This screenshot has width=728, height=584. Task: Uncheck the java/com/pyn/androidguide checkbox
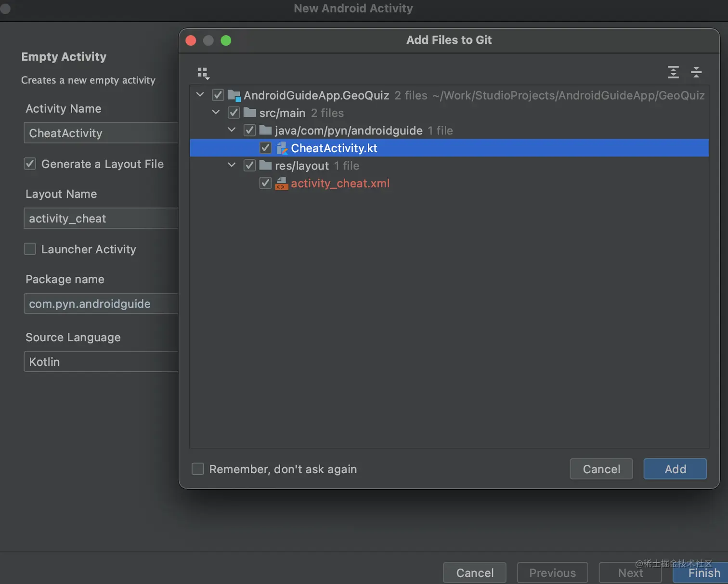tap(249, 130)
